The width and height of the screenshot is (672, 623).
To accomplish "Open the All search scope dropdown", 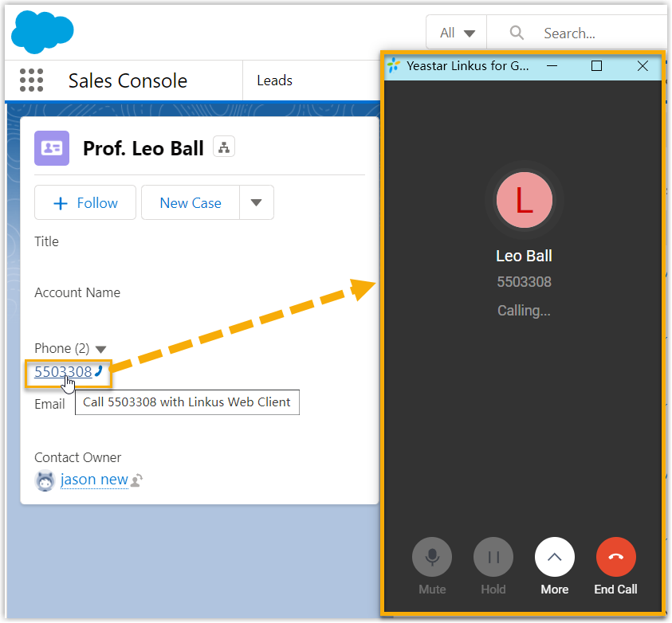I will 457,33.
